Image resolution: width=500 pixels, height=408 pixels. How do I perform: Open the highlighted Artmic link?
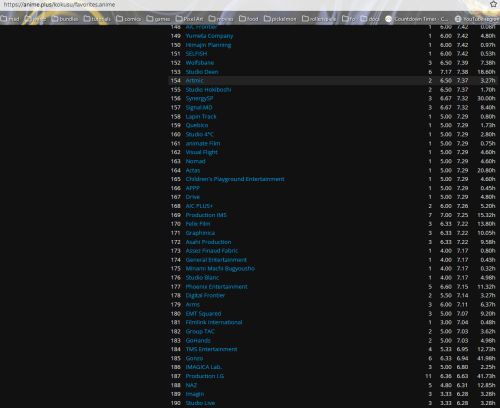(194, 81)
